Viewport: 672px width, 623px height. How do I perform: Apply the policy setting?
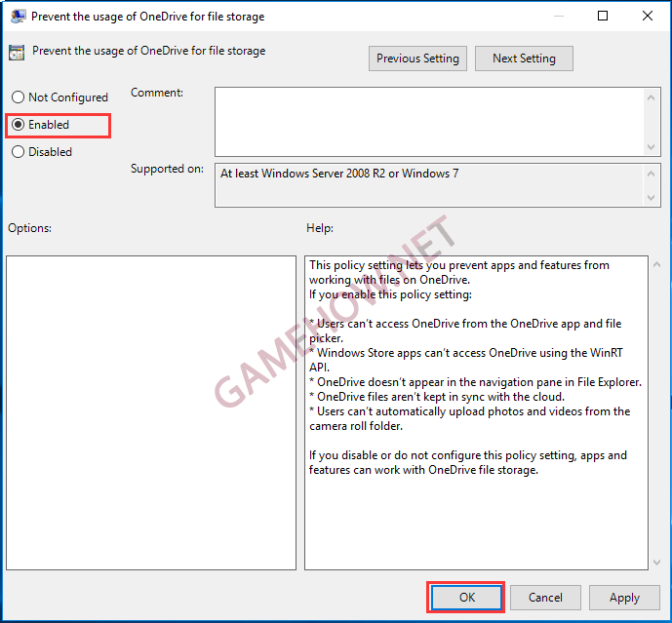(624, 598)
